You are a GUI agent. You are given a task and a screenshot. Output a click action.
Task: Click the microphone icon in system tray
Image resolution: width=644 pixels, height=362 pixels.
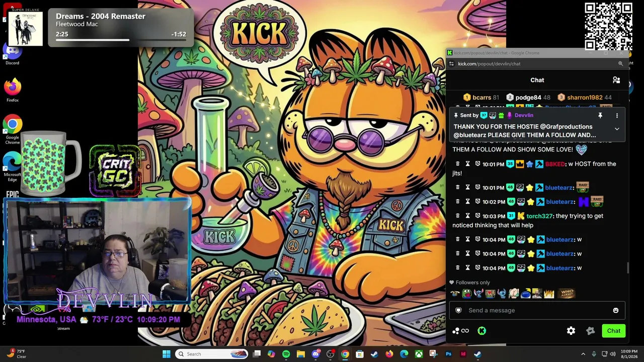(594, 354)
